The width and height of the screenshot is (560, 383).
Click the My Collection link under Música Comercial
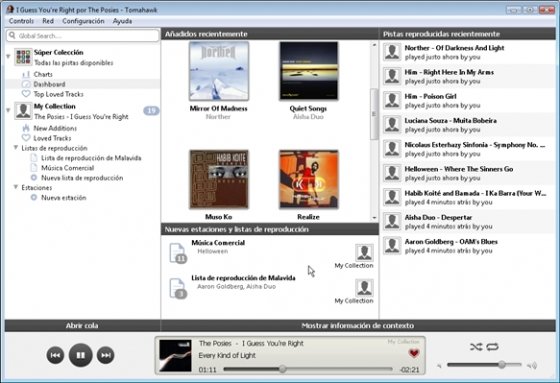coord(354,266)
